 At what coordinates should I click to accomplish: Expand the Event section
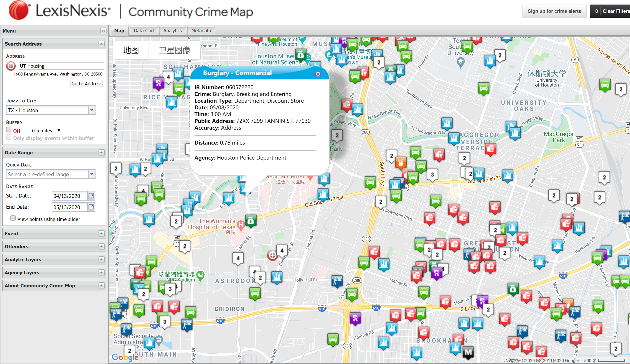[101, 234]
